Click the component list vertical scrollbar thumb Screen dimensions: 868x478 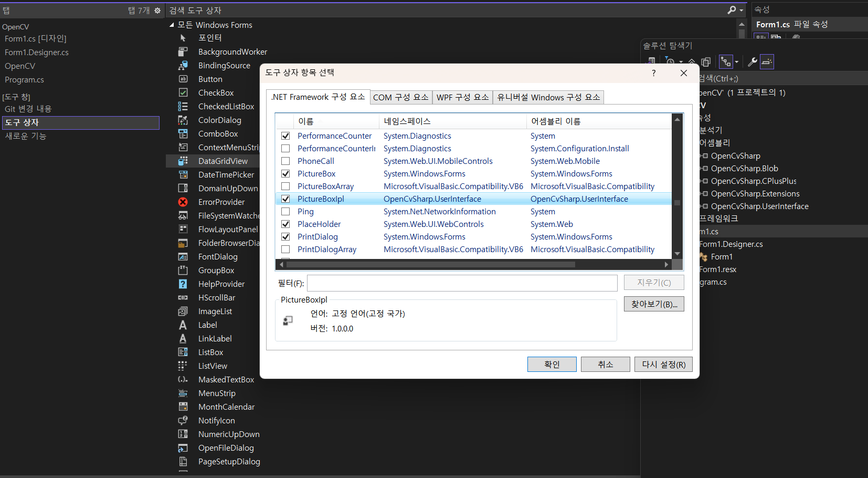click(677, 203)
